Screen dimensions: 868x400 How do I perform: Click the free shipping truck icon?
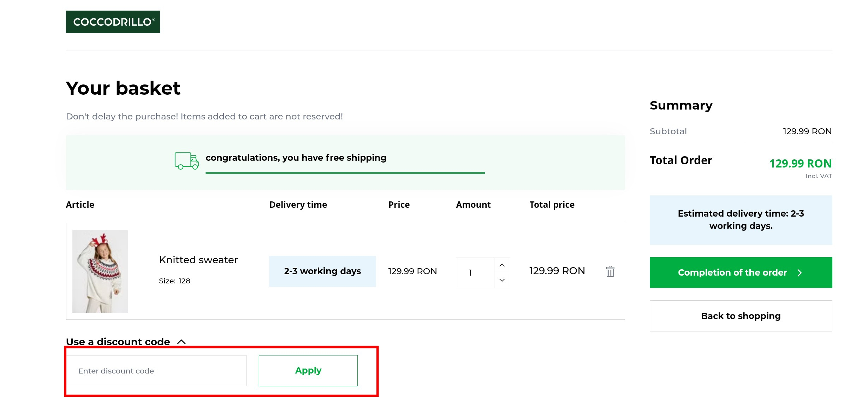186,161
